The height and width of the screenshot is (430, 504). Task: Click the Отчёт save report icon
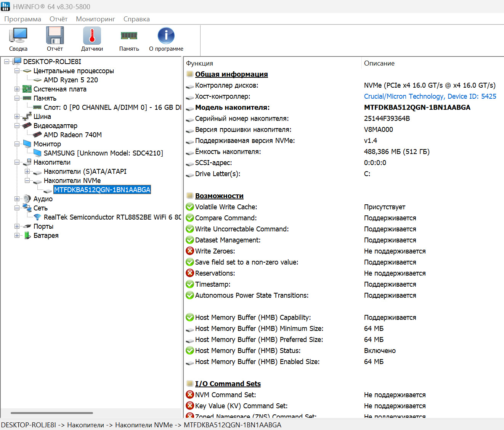click(x=55, y=36)
